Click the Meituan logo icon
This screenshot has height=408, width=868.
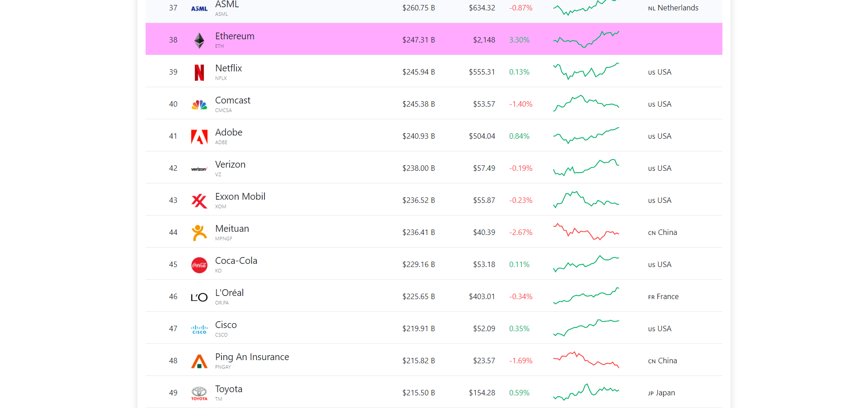pyautogui.click(x=199, y=233)
